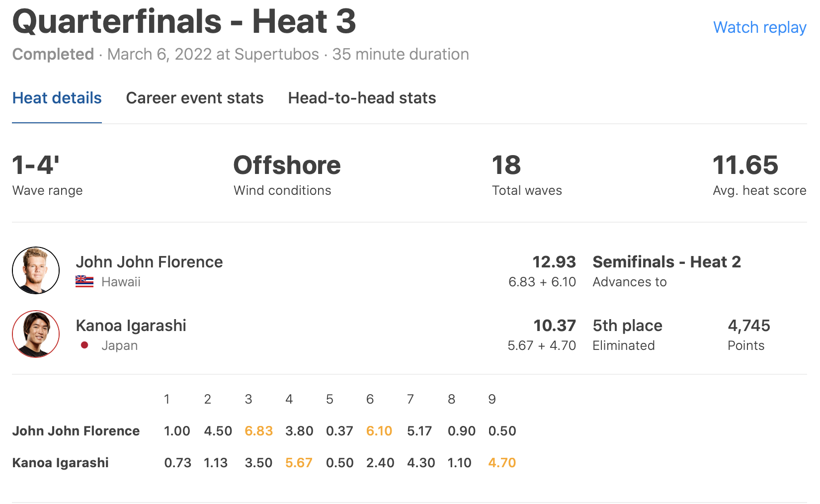The height and width of the screenshot is (504, 820).
Task: Click the Hawaii flag icon
Action: point(84,282)
